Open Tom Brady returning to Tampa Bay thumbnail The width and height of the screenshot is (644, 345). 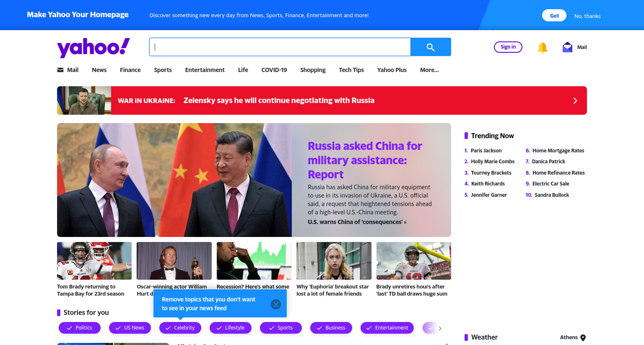coord(94,261)
